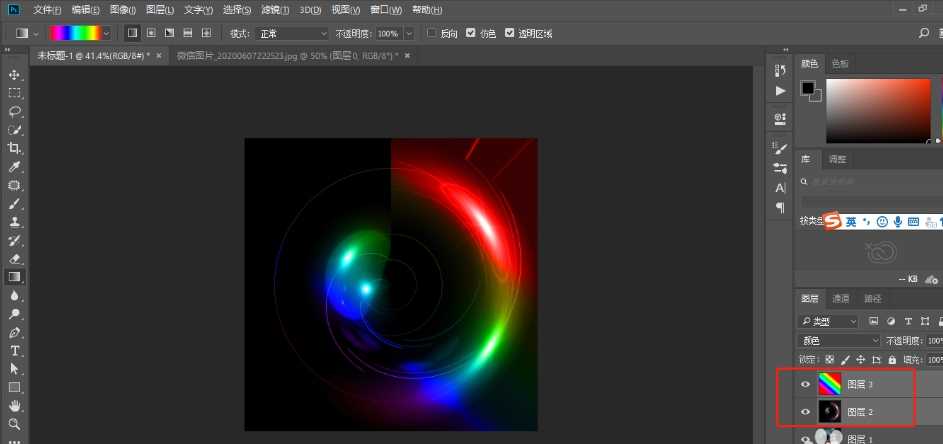Viewport: 943px width, 444px height.
Task: Switch to the 通道 (Channels) panel tab
Action: pos(841,298)
